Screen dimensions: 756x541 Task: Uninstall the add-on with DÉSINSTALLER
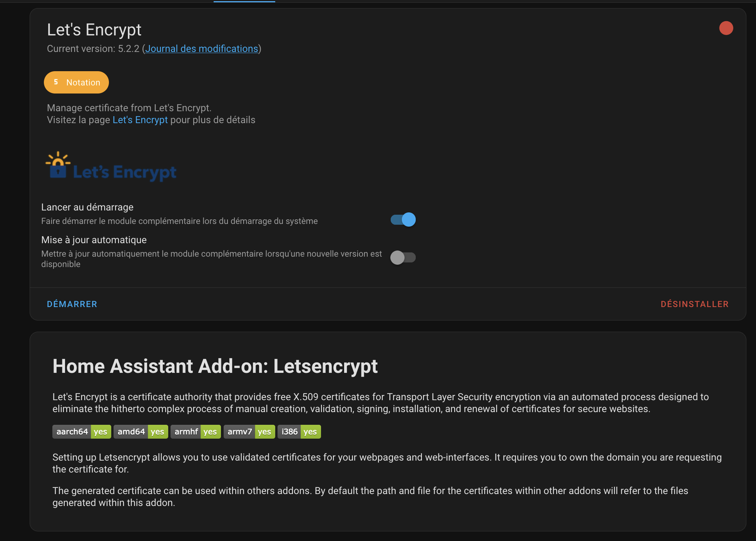694,304
